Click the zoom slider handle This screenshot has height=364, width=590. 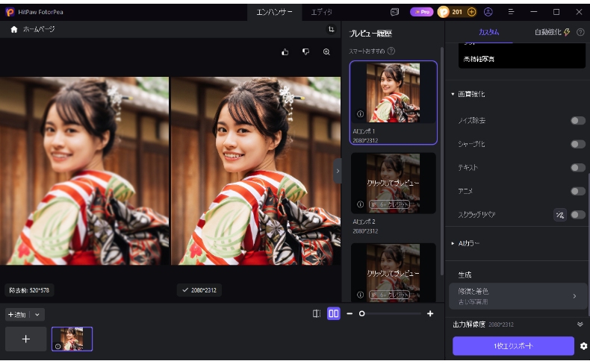[361, 314]
